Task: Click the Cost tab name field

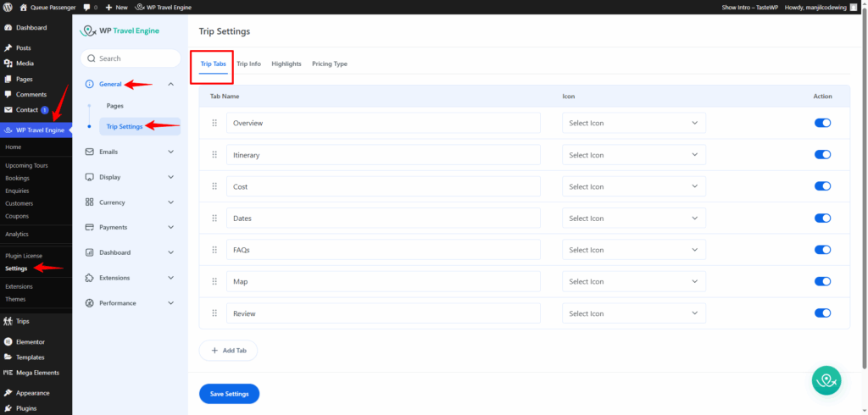Action: click(x=383, y=186)
